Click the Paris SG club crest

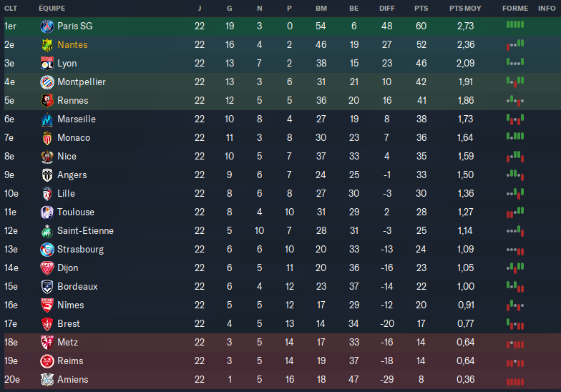coord(47,26)
